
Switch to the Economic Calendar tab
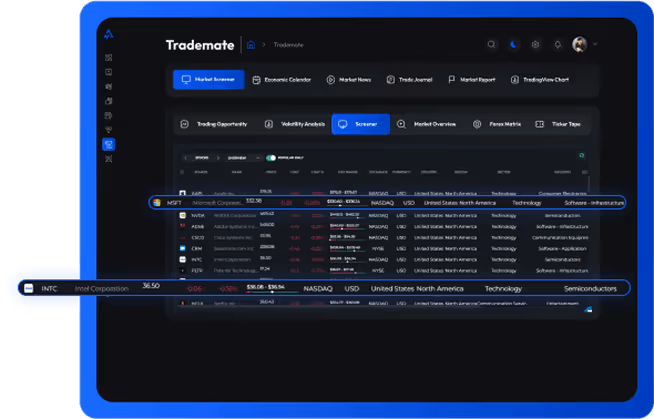[x=283, y=80]
